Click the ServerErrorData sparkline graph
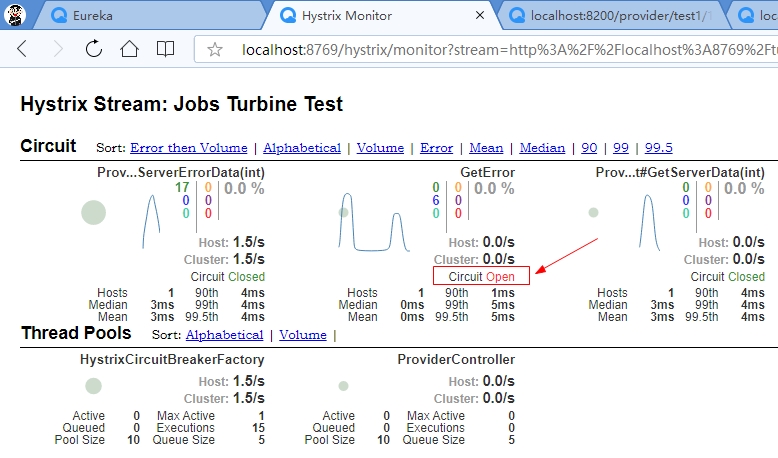 [151, 222]
